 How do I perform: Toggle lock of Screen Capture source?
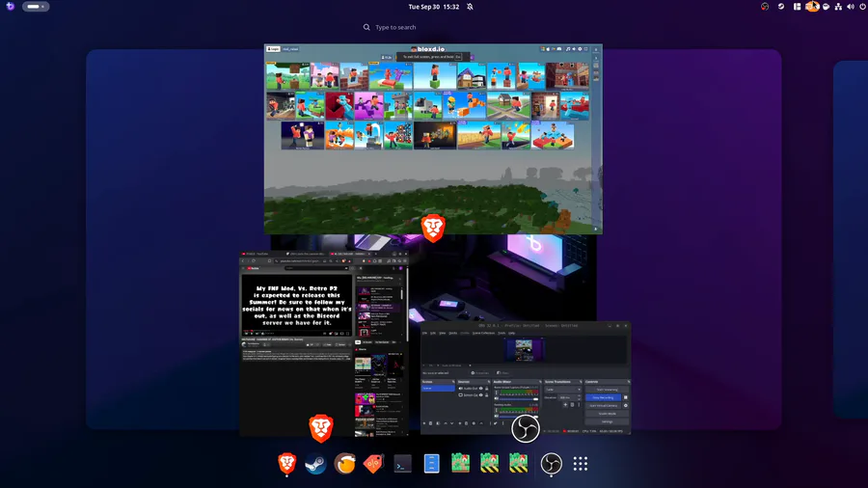point(487,395)
